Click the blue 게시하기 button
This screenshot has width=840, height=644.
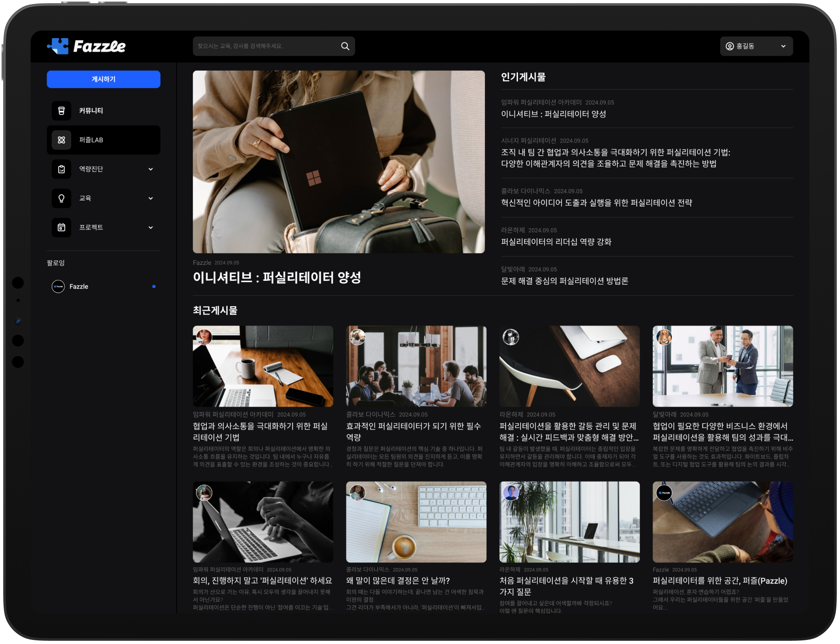[x=103, y=79]
